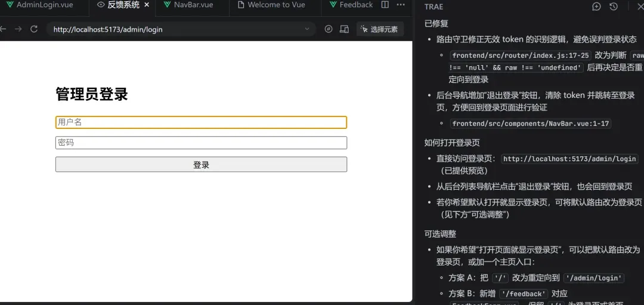
Task: Start a new chat in TRAE panel
Action: pyautogui.click(x=596, y=7)
